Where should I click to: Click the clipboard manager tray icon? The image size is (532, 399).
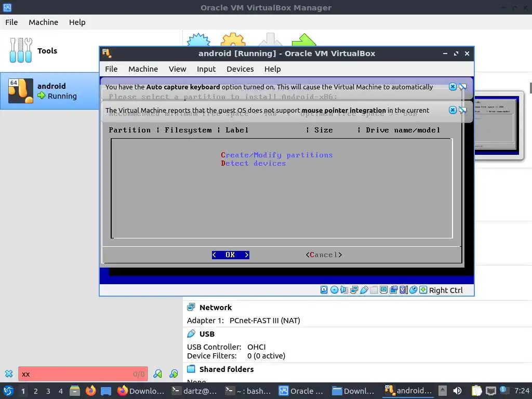477,391
